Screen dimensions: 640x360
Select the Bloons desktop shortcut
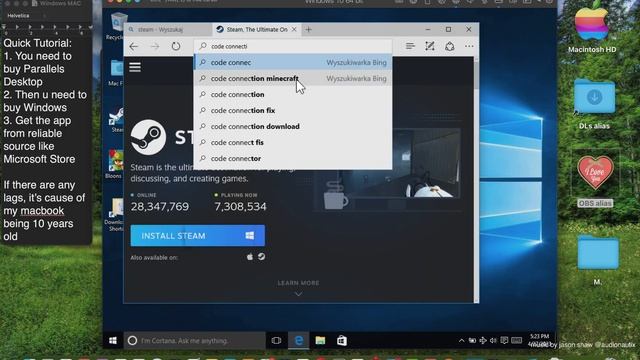114,164
